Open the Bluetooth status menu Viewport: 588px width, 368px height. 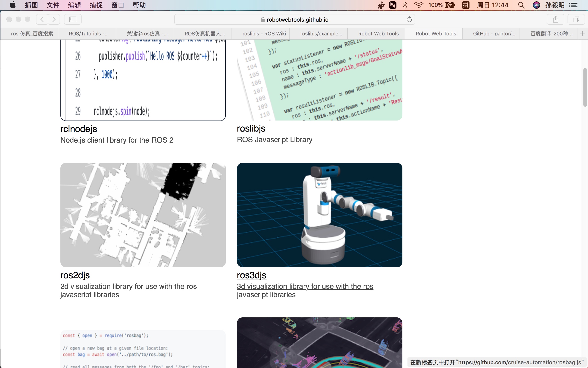405,5
